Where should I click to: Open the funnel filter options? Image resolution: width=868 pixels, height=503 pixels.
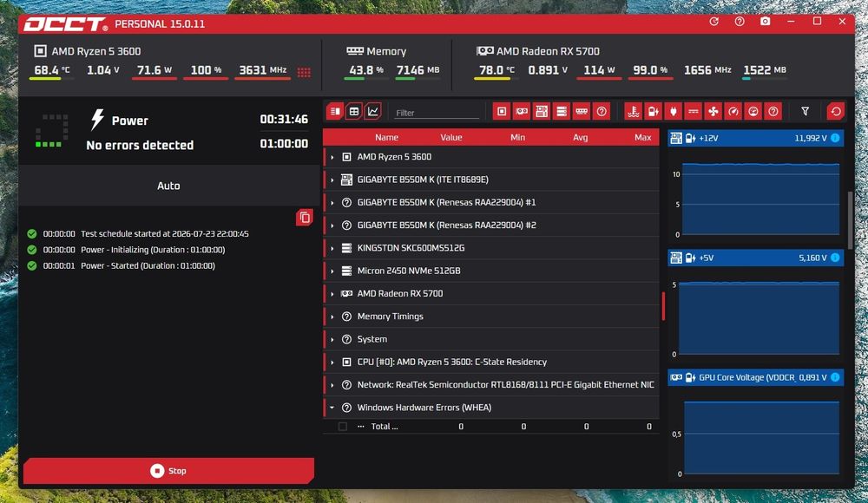(x=805, y=112)
